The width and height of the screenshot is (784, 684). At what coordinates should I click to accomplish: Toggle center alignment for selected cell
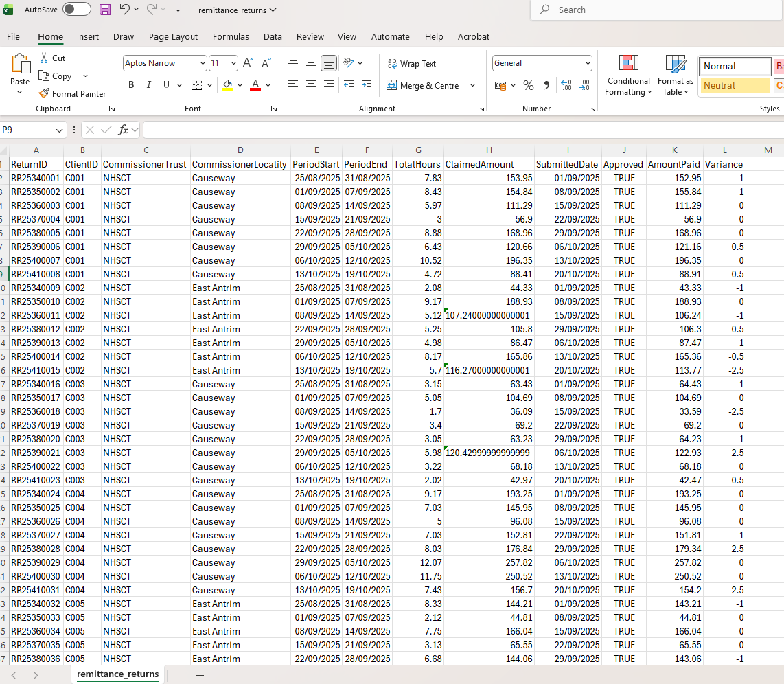click(x=310, y=85)
